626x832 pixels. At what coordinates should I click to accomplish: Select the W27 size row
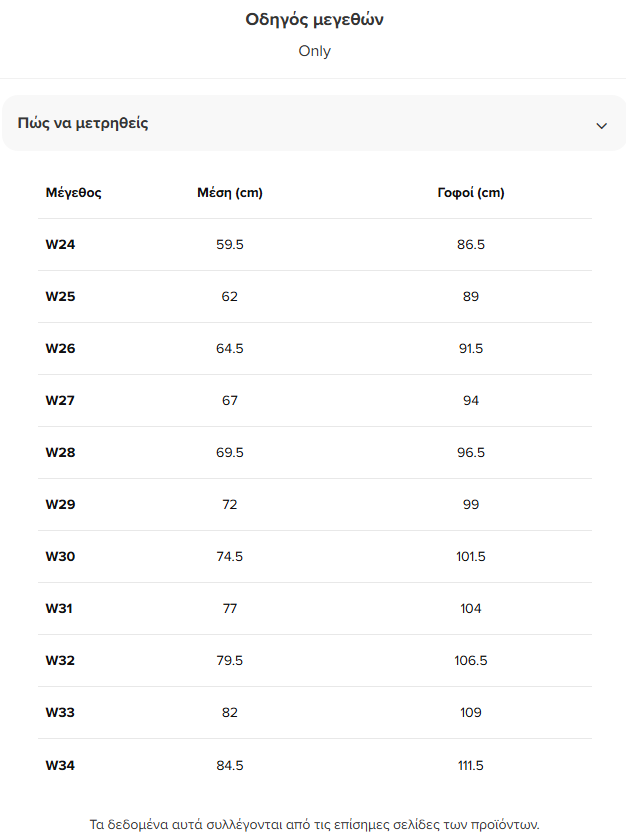[x=315, y=401]
